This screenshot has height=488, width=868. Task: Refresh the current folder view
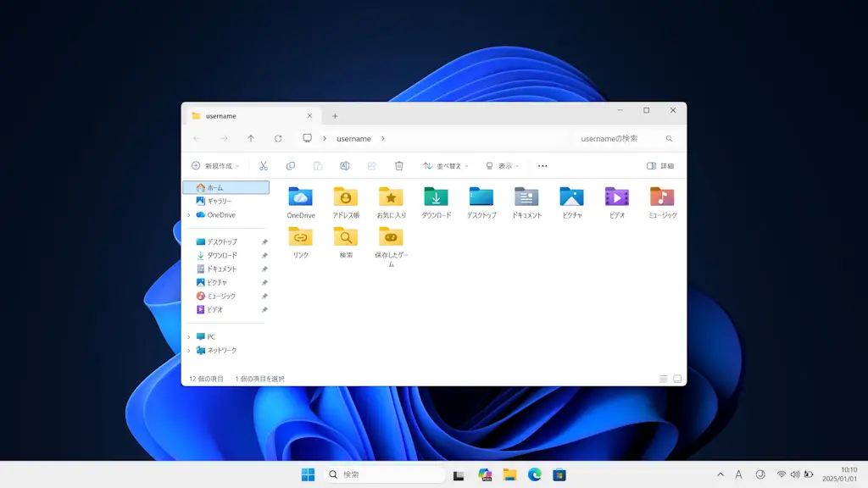pos(278,138)
